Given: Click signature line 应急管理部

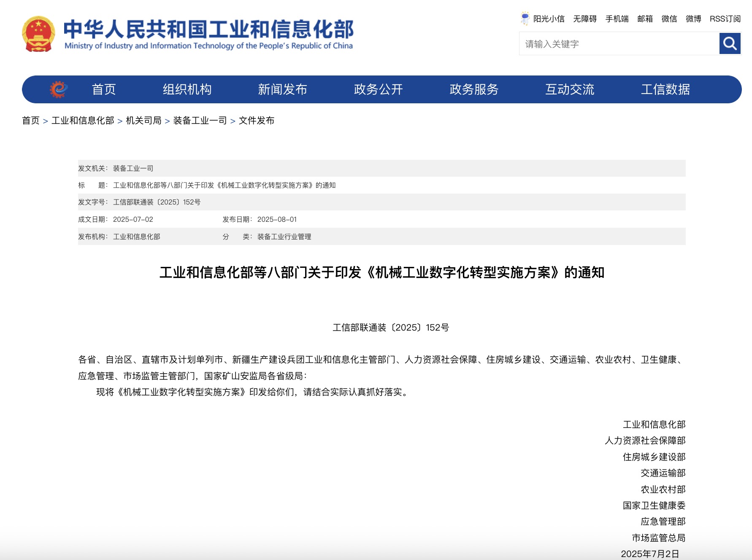Looking at the screenshot, I should [663, 522].
